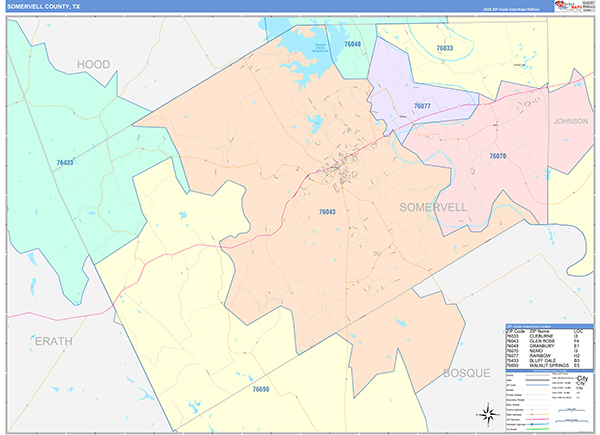Click the NEMO row in ZIP index
This screenshot has height=435, width=600.
tap(549, 351)
